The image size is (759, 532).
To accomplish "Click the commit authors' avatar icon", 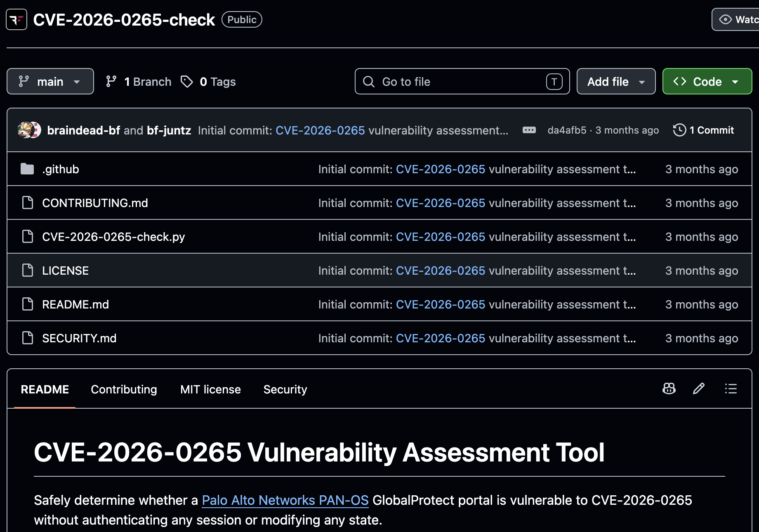I will coord(29,130).
